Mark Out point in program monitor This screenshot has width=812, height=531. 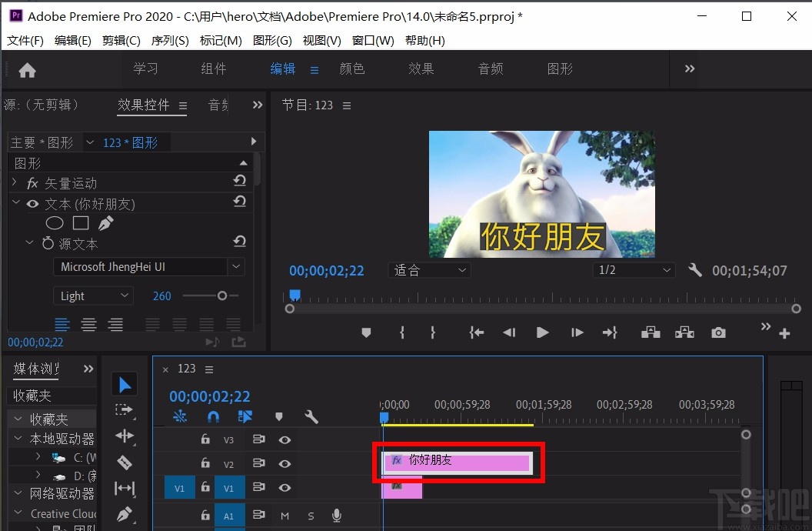coord(433,332)
